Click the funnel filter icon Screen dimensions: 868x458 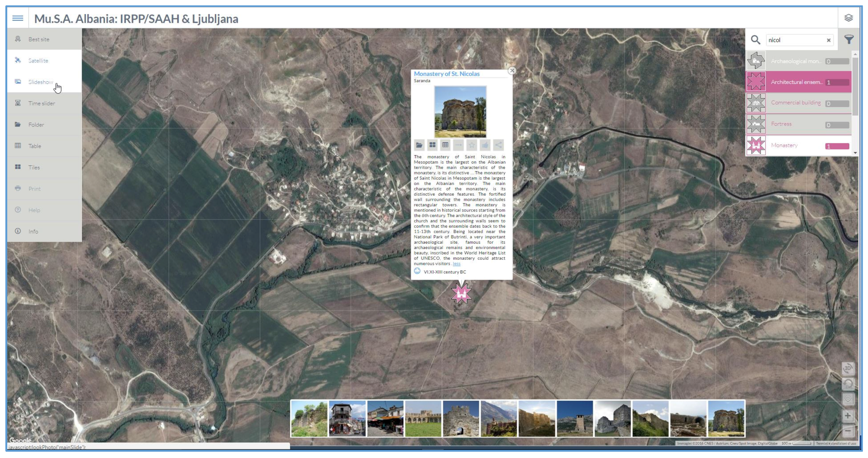848,40
